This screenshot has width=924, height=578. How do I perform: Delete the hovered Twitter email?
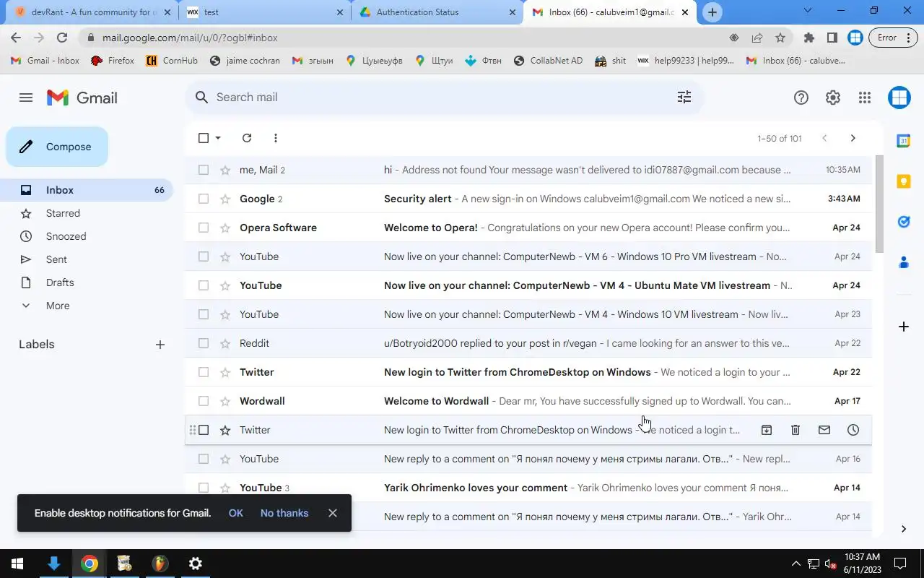796,430
